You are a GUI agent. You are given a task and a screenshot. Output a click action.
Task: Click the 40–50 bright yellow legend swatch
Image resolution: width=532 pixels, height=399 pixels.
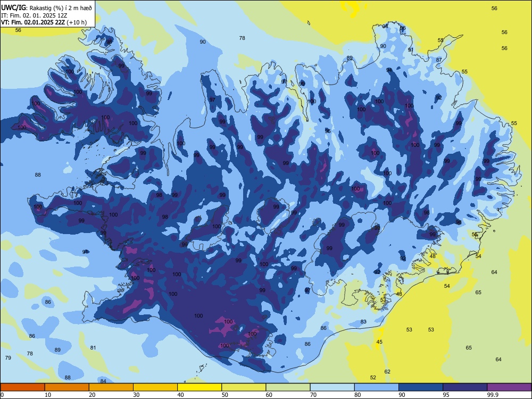click(x=199, y=387)
